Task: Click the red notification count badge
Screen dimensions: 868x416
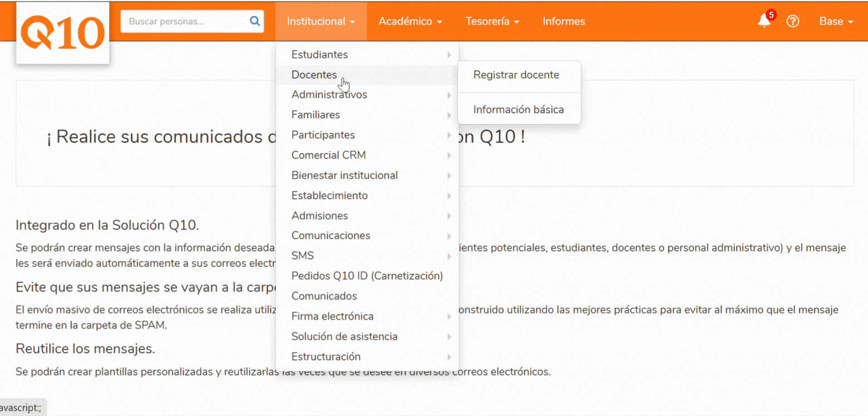Action: (771, 15)
